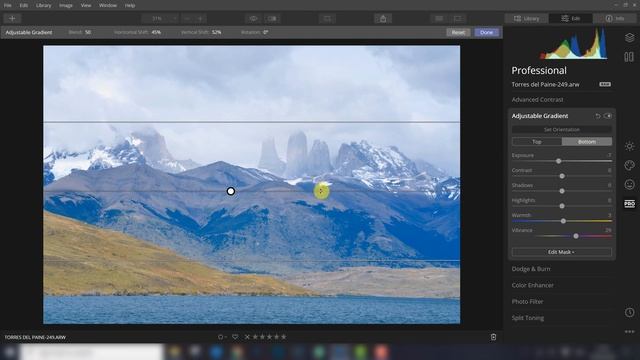Expand the Color Enhancer tool

pyautogui.click(x=533, y=285)
